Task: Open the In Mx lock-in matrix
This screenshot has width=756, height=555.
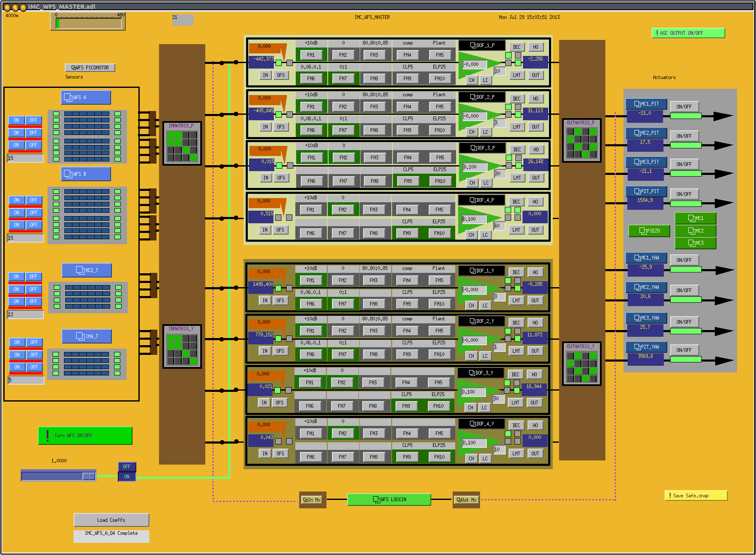Action: (312, 500)
